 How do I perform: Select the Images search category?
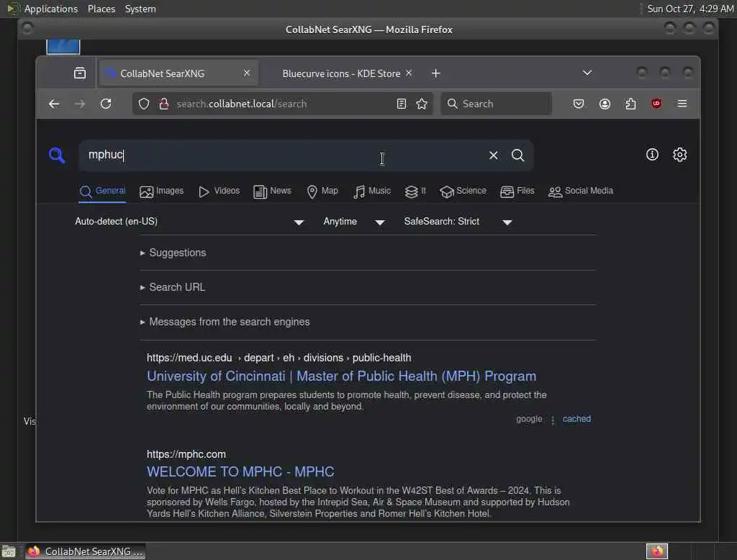(161, 191)
